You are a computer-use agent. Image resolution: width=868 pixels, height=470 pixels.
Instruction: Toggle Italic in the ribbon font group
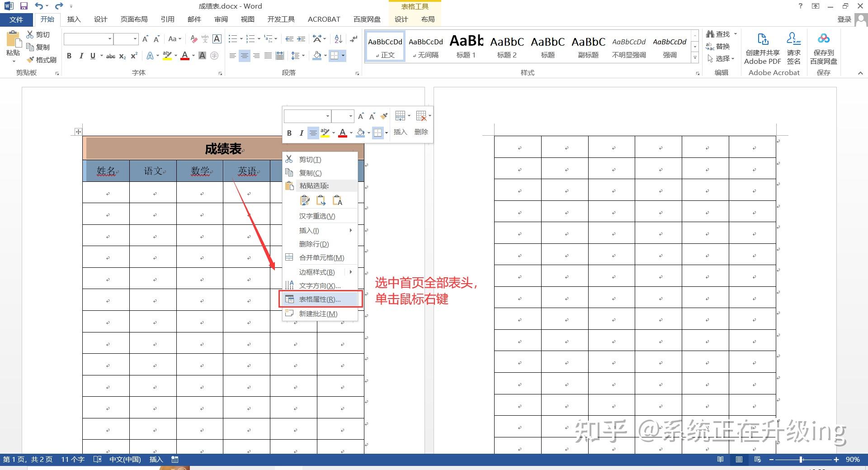[x=81, y=56]
